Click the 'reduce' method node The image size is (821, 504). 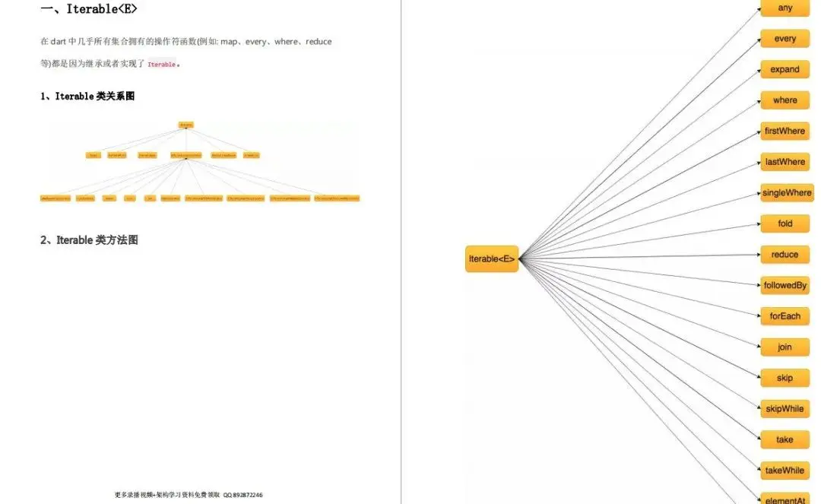785,255
